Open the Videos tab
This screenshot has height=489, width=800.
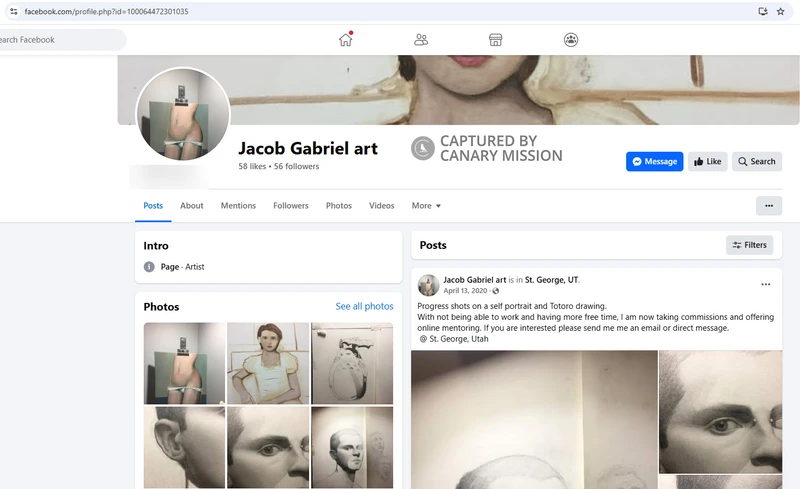[382, 206]
